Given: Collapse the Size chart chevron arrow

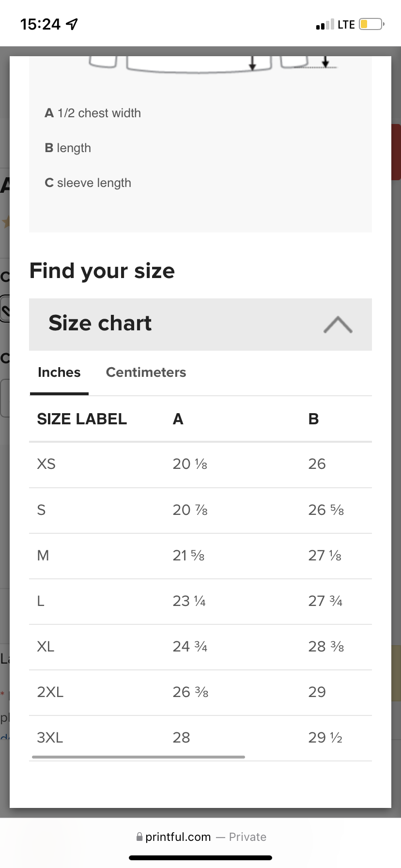Looking at the screenshot, I should click(338, 325).
